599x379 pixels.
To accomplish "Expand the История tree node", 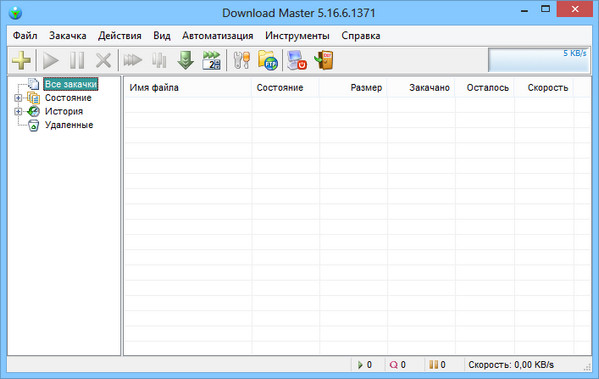I will click(x=18, y=111).
